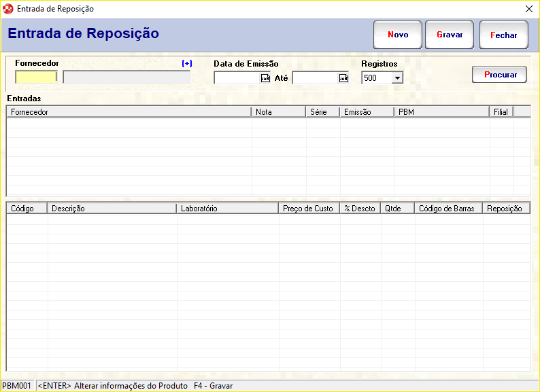Click the Filial column header
Screen dimensions: 540x392
[501, 112]
